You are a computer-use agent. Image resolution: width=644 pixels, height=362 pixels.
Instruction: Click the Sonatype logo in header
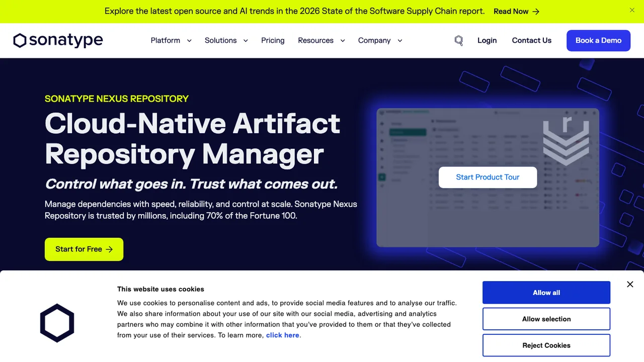point(58,40)
